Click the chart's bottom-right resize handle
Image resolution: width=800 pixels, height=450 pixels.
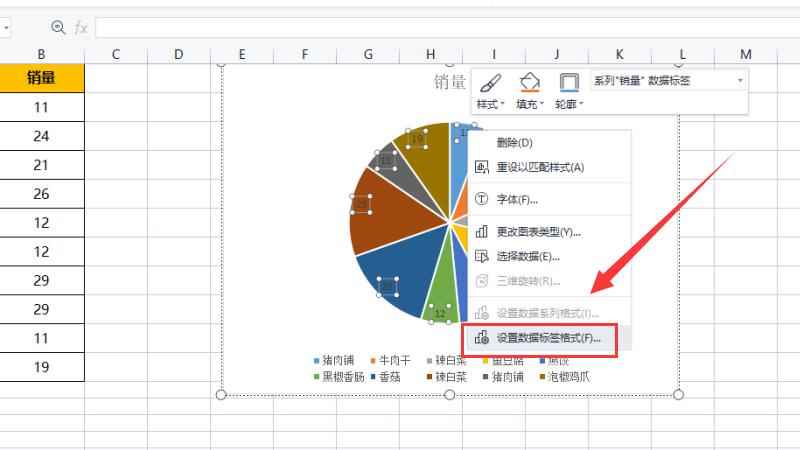[678, 394]
